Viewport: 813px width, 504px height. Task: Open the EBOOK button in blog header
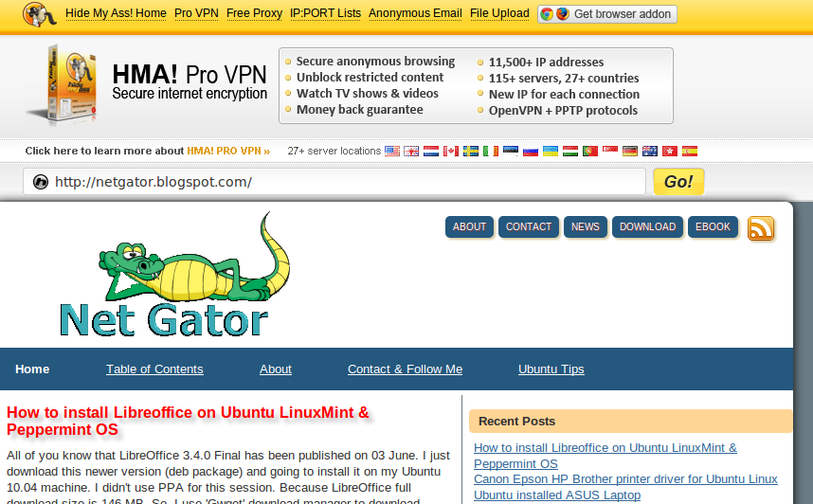pyautogui.click(x=713, y=227)
